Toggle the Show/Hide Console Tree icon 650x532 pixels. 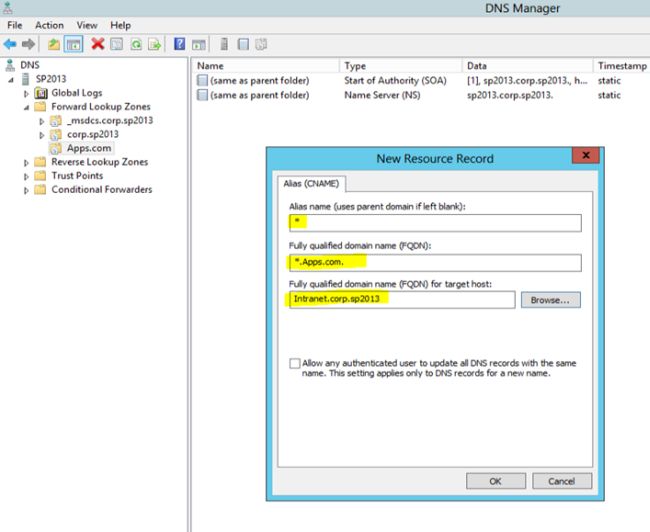point(74,44)
